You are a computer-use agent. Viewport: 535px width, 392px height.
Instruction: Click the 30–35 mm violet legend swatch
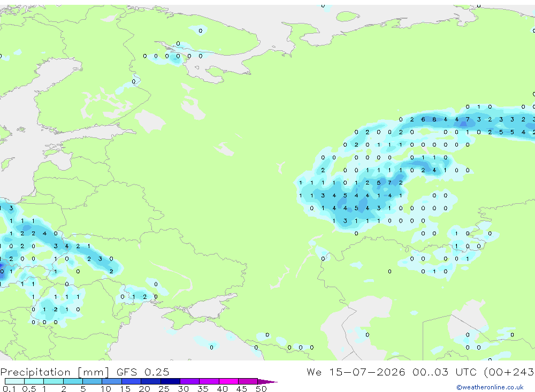click(190, 381)
